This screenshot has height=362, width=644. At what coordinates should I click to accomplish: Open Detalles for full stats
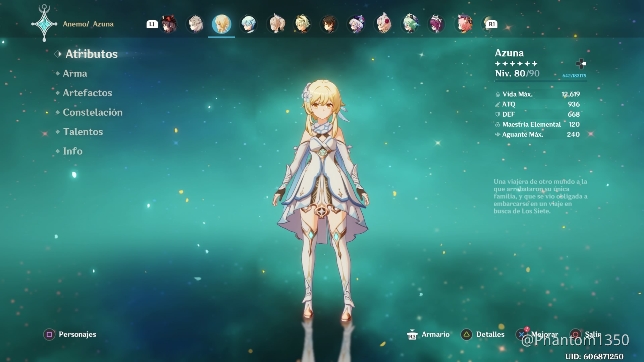[x=490, y=335]
